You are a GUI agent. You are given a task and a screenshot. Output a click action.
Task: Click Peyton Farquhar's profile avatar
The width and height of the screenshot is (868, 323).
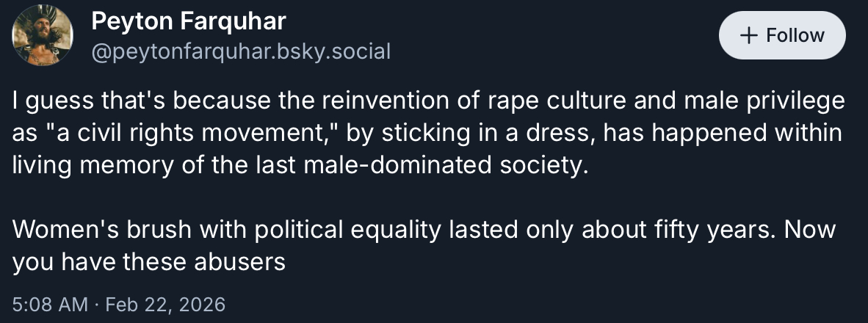[43, 35]
